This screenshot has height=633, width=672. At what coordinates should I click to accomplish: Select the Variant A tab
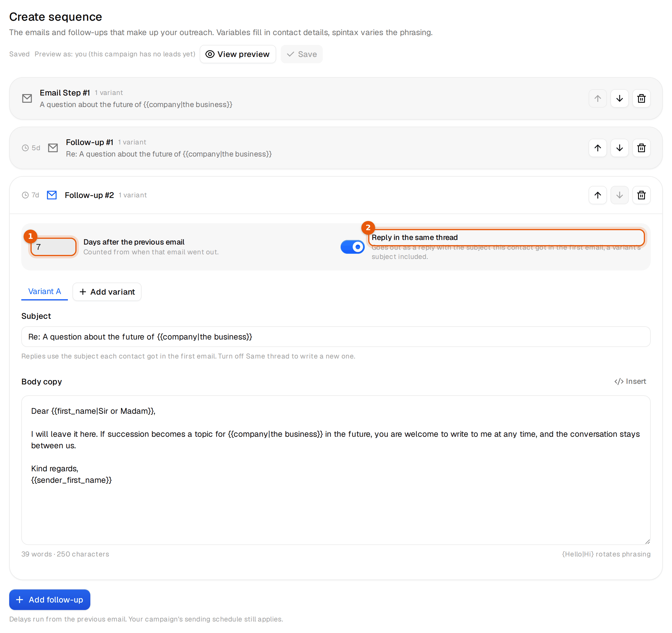[45, 291]
